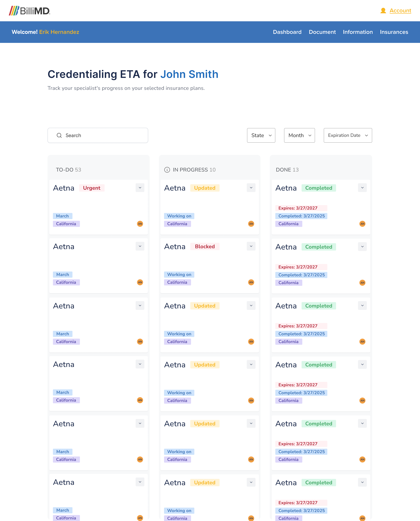
Task: Click Expires 3/27/2027 tag on topmost Done card
Action: click(301, 208)
